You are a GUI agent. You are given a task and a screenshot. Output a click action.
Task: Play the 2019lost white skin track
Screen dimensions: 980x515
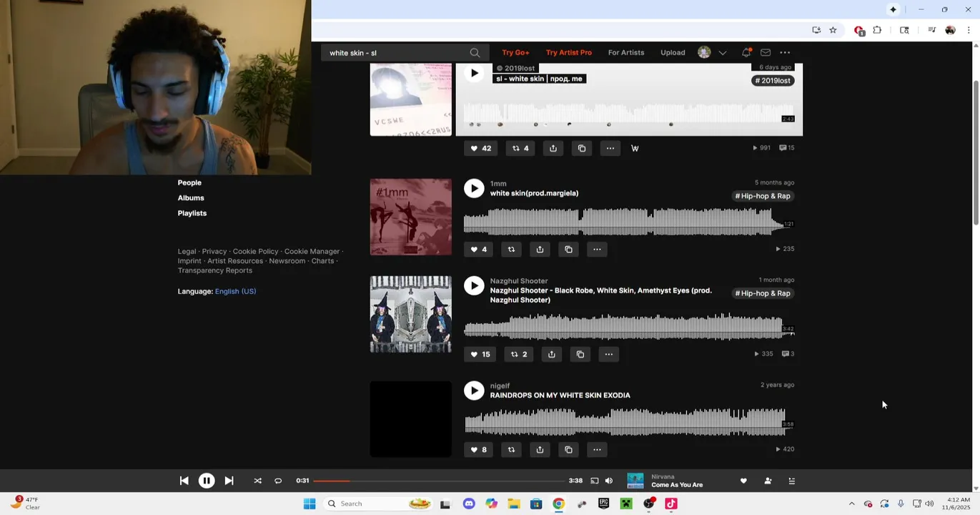pyautogui.click(x=474, y=73)
